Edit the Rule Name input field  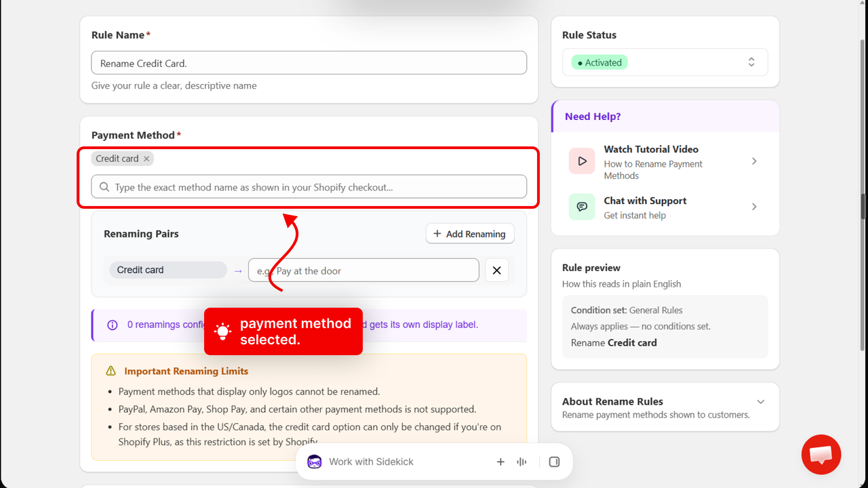click(x=309, y=63)
